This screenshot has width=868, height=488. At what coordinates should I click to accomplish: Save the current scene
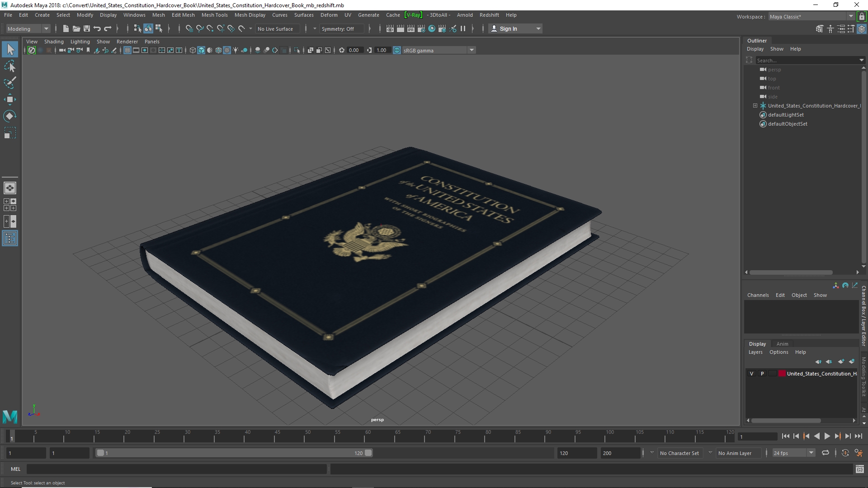point(87,28)
